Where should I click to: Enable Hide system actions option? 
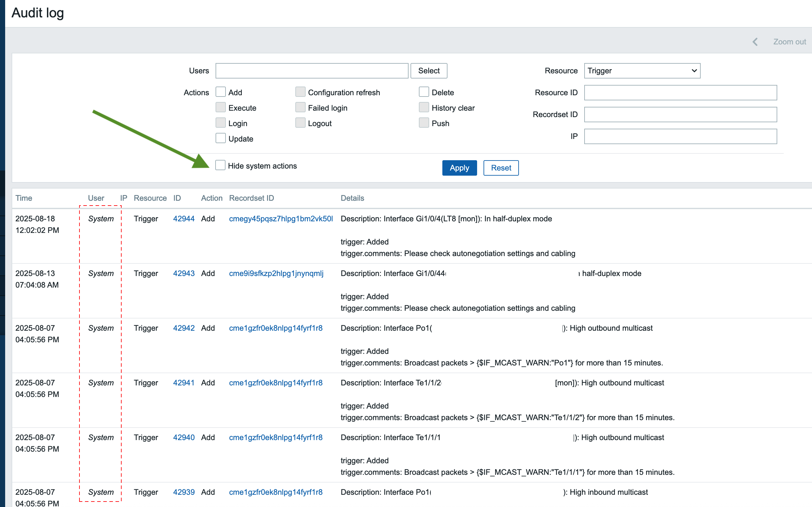coord(220,165)
